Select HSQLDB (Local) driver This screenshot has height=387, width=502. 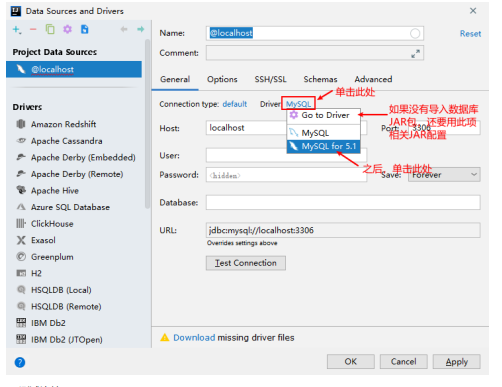click(61, 290)
